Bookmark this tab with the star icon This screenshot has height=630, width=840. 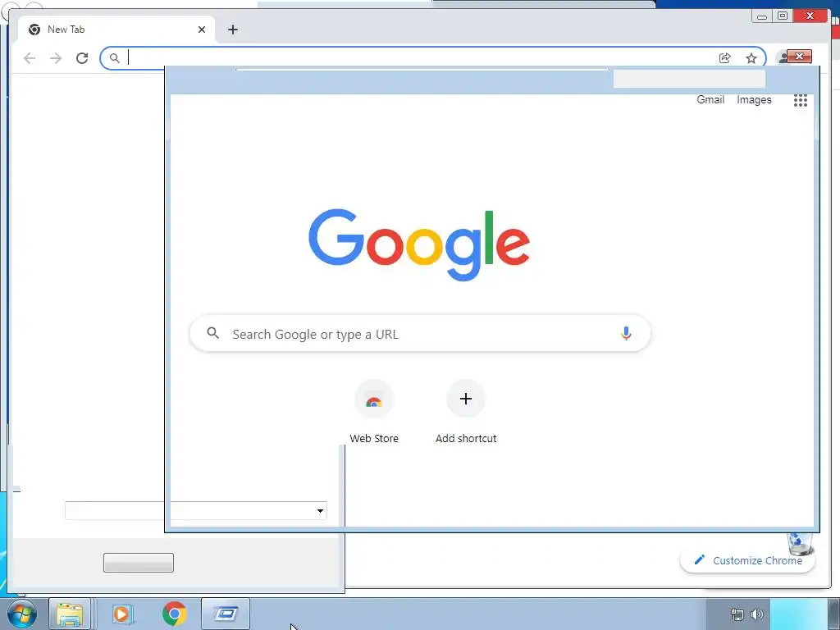click(x=751, y=58)
